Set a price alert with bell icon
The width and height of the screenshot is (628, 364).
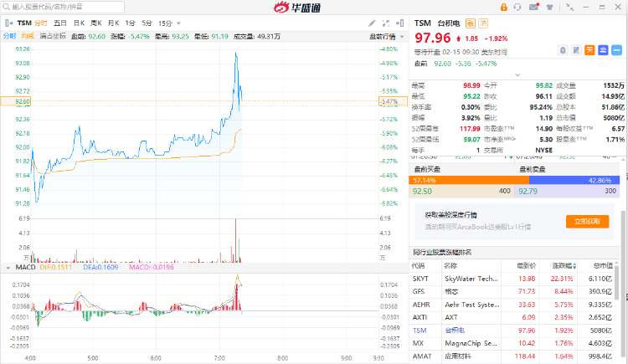[563, 50]
